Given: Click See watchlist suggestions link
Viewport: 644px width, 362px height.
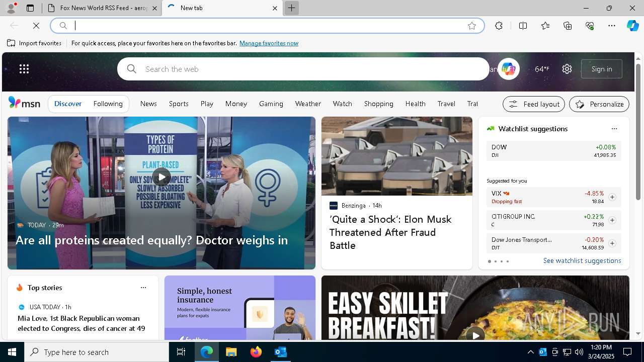Looking at the screenshot, I should (582, 260).
